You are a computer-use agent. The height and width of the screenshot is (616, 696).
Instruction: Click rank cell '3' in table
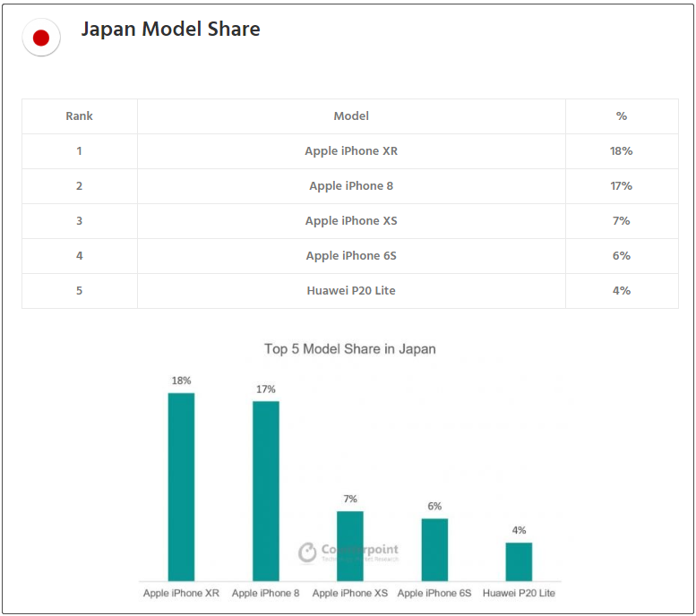pyautogui.click(x=80, y=221)
